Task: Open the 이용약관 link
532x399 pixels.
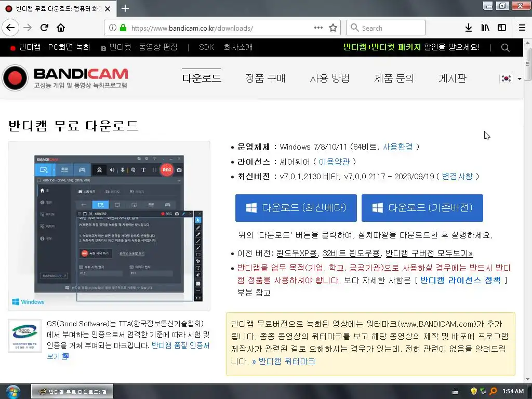Action: (x=334, y=162)
